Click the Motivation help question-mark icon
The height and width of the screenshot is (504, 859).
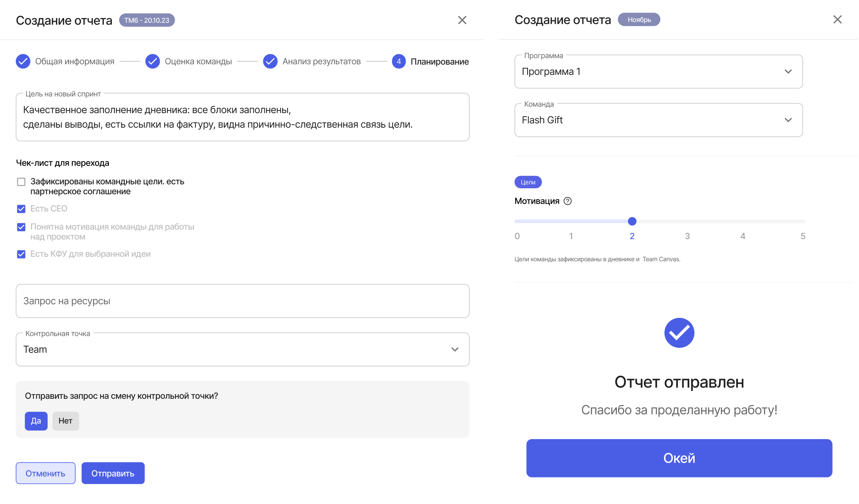point(567,201)
